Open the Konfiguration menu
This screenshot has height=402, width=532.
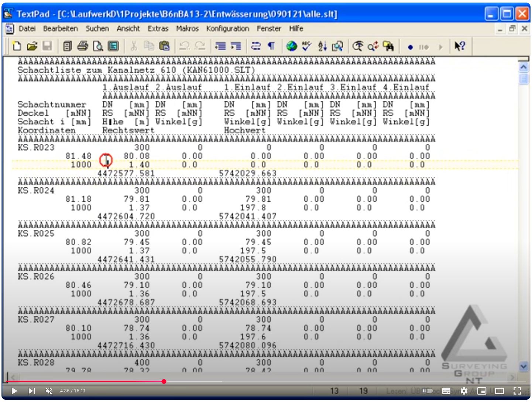pyautogui.click(x=227, y=28)
